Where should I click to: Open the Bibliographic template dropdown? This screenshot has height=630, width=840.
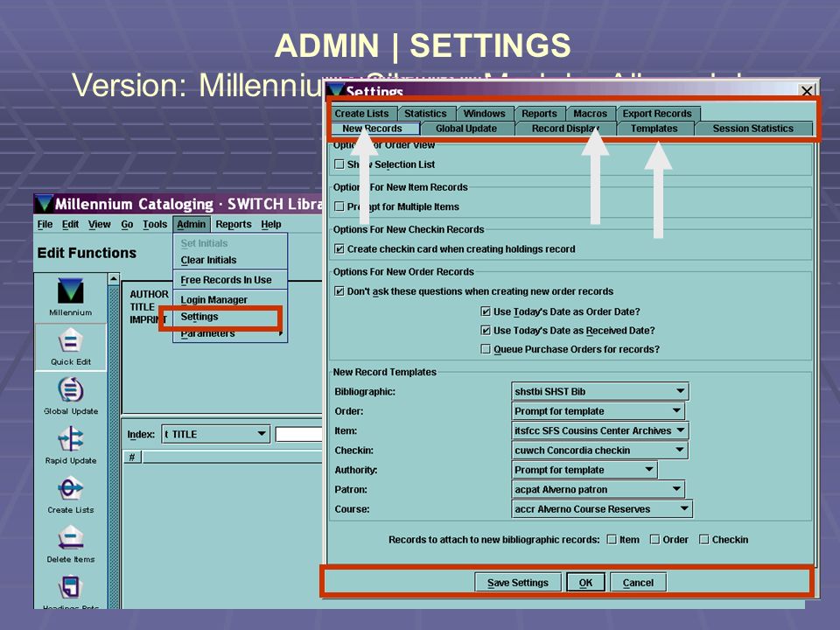[600, 392]
